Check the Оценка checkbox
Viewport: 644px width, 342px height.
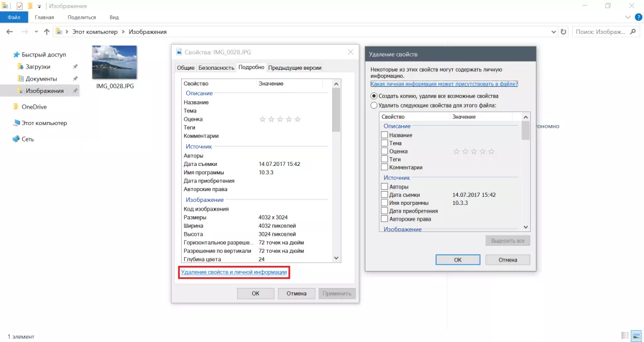(x=384, y=152)
